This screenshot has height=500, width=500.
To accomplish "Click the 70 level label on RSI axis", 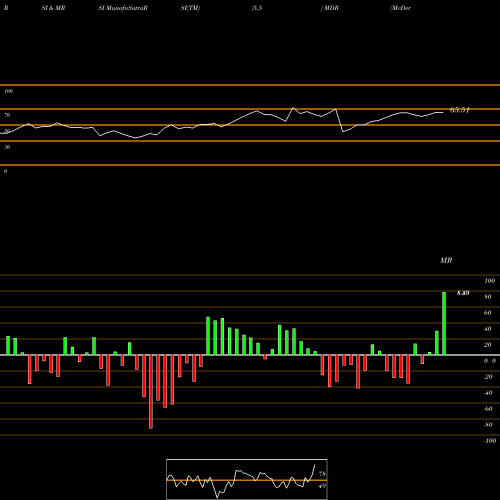I will point(7,115).
